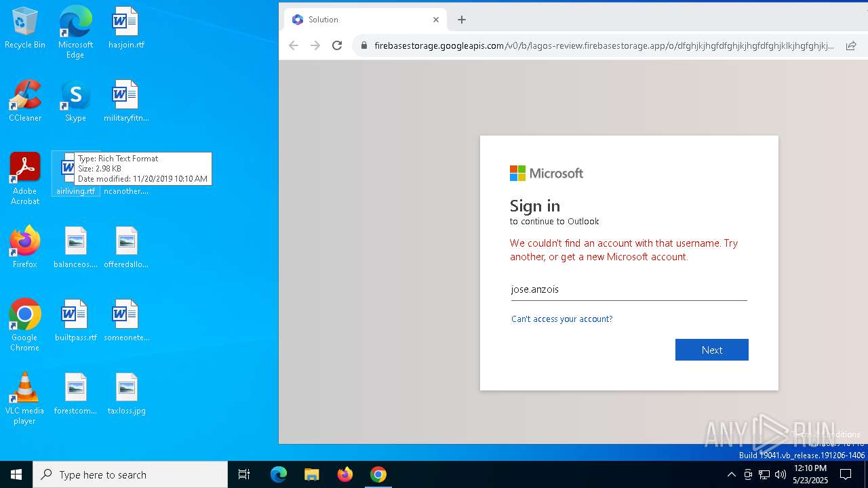This screenshot has height=488, width=868.
Task: Go back in Chrome
Action: (294, 45)
